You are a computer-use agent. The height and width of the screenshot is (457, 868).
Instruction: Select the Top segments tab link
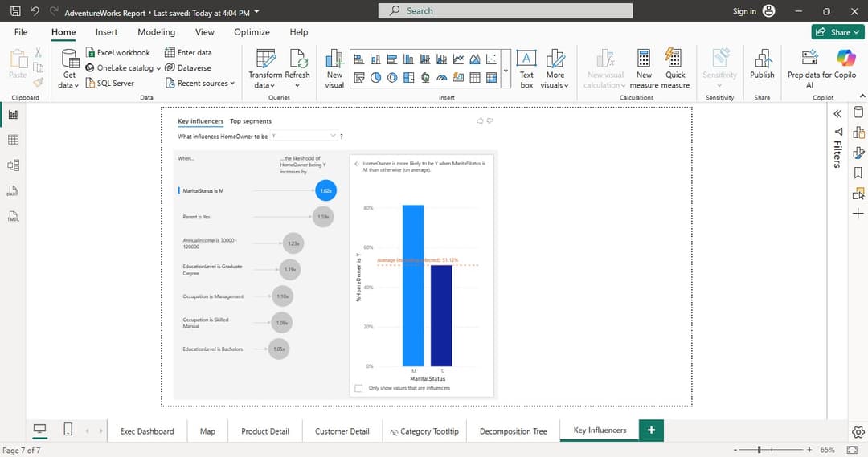pos(251,121)
